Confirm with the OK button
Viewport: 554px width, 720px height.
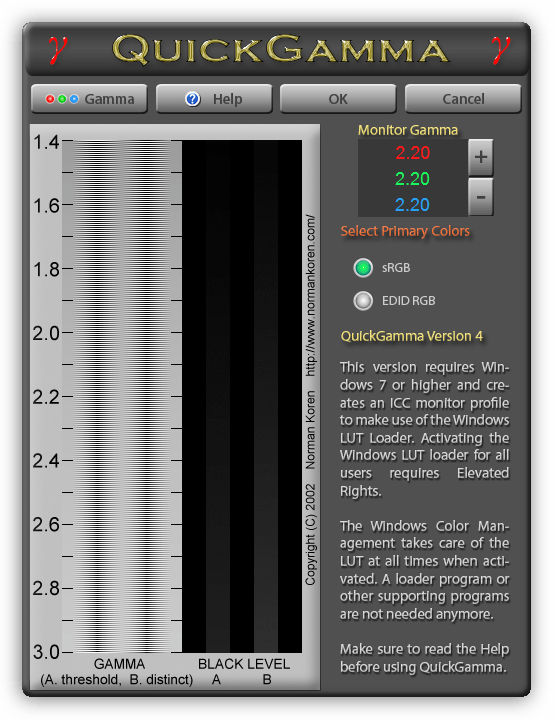coord(338,98)
